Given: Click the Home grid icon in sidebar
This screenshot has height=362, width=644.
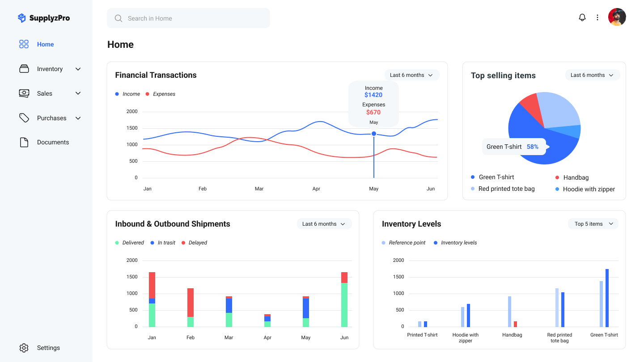Looking at the screenshot, I should (24, 44).
